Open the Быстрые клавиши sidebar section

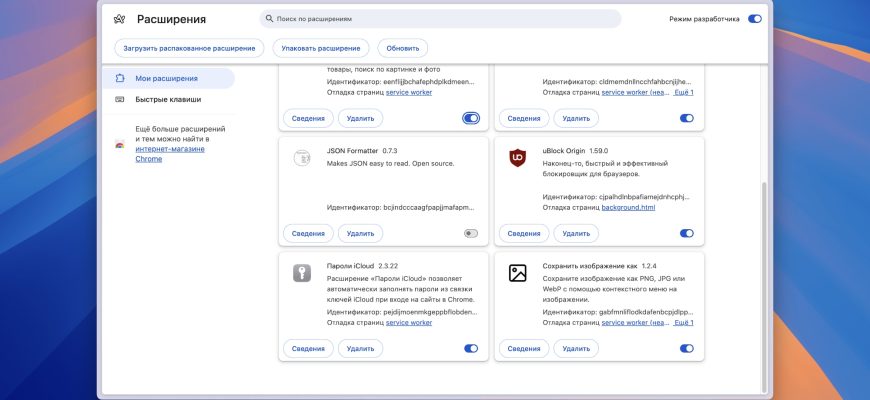click(168, 99)
